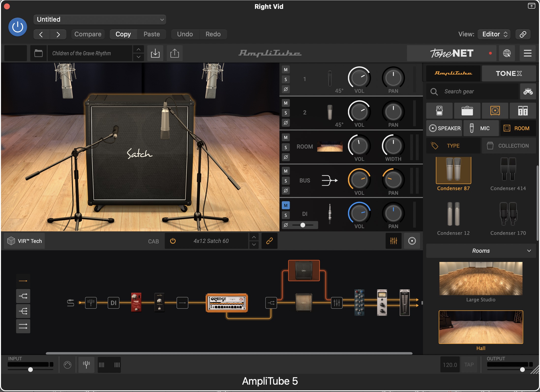Click the export preset share icon
The image size is (540, 392).
coord(175,53)
